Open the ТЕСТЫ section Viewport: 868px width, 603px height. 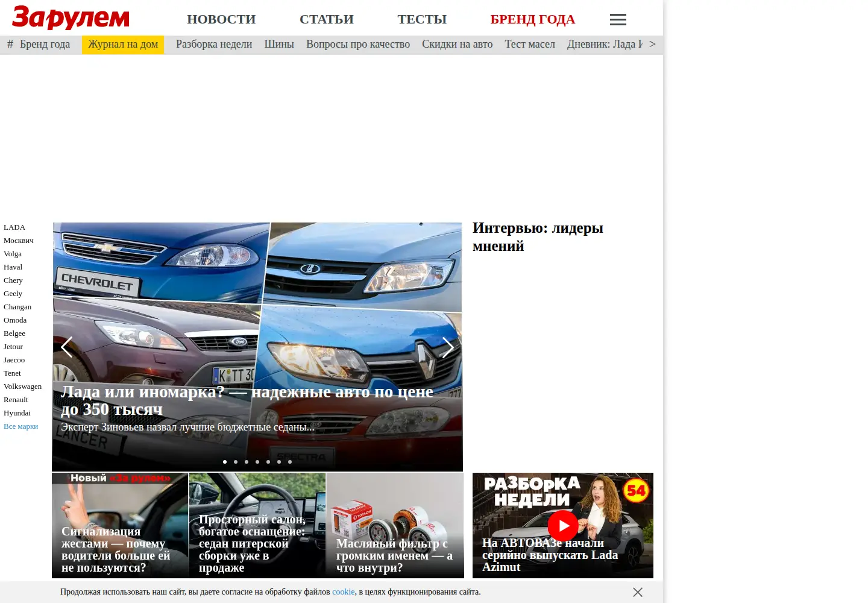pos(422,19)
